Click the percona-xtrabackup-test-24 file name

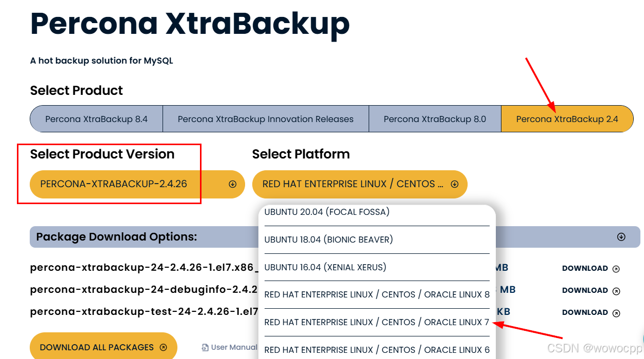click(x=144, y=311)
